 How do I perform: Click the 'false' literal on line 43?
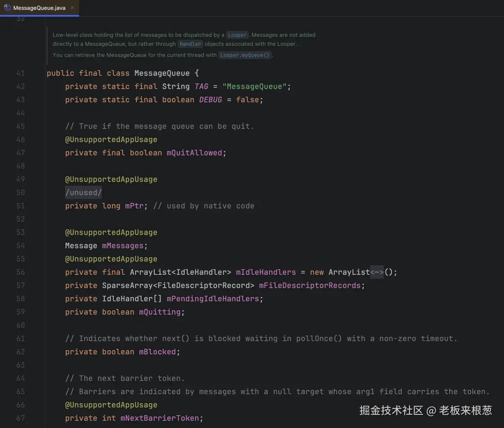pos(247,99)
